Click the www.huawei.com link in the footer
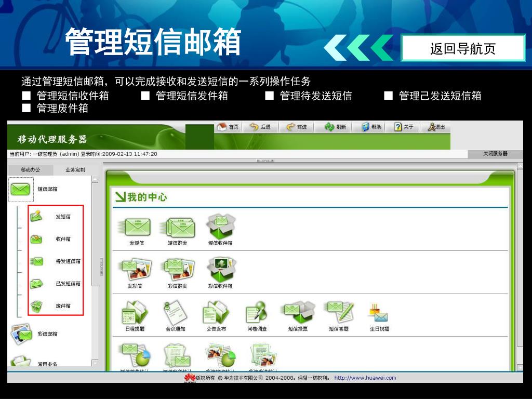532x399 pixels. tap(365, 378)
